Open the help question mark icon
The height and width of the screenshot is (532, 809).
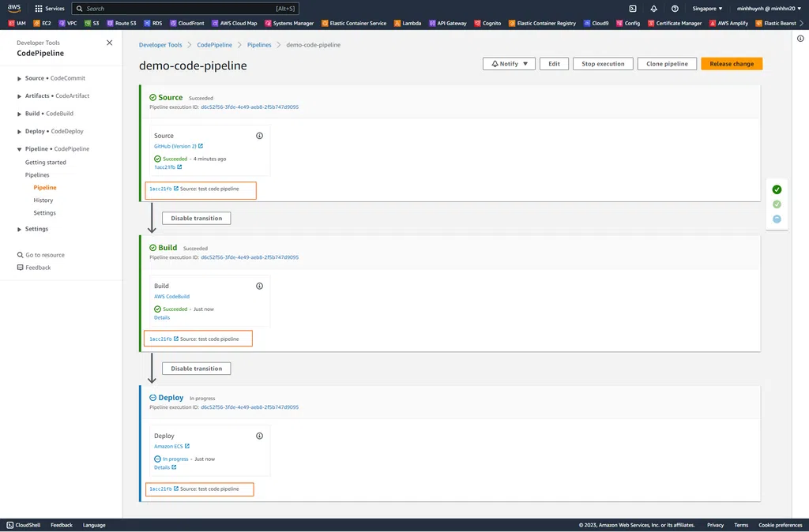coord(675,8)
